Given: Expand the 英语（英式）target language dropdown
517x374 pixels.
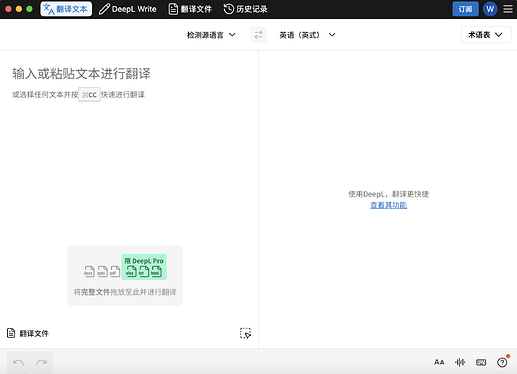Looking at the screenshot, I should pyautogui.click(x=307, y=35).
